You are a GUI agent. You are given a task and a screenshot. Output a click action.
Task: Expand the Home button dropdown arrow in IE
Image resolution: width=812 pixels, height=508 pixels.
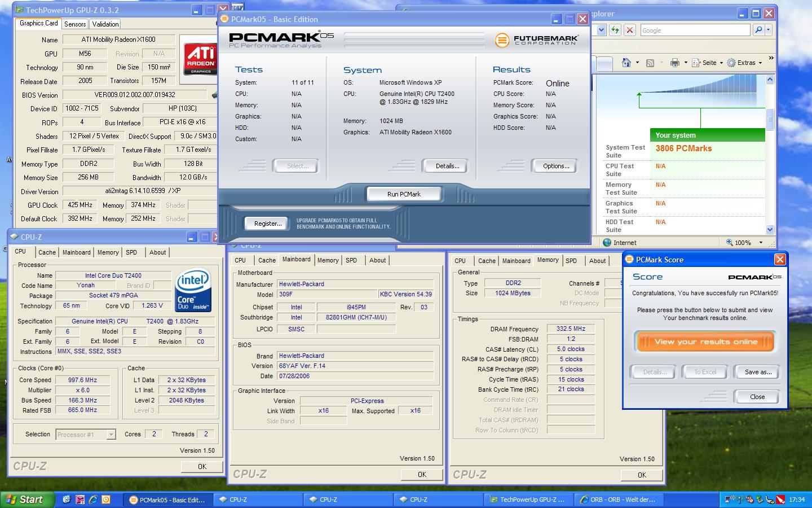tap(637, 63)
